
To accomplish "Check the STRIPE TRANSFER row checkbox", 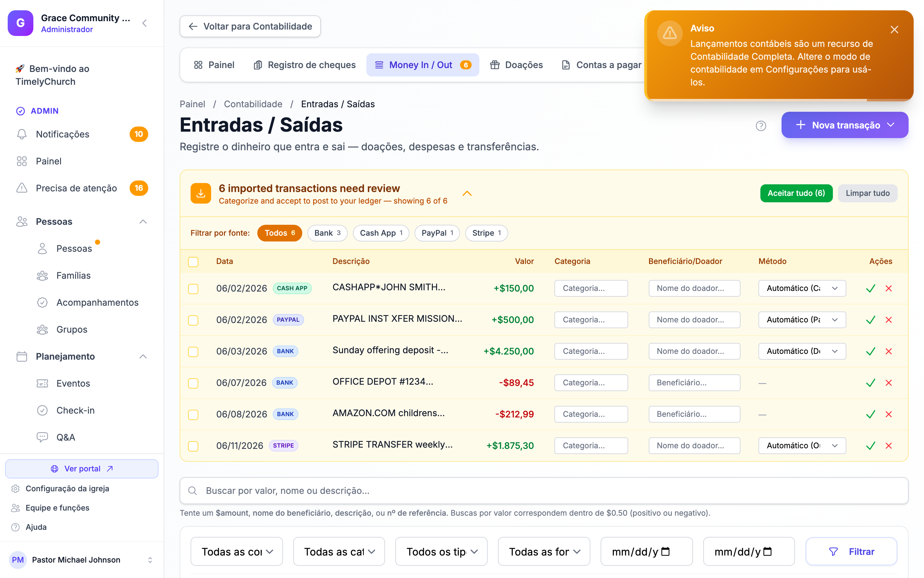I will (193, 446).
